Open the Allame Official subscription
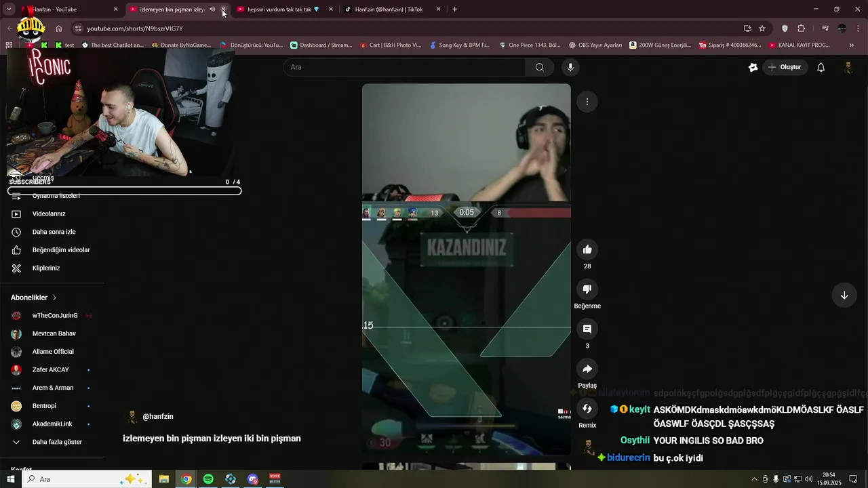The image size is (868, 488). [52, 352]
